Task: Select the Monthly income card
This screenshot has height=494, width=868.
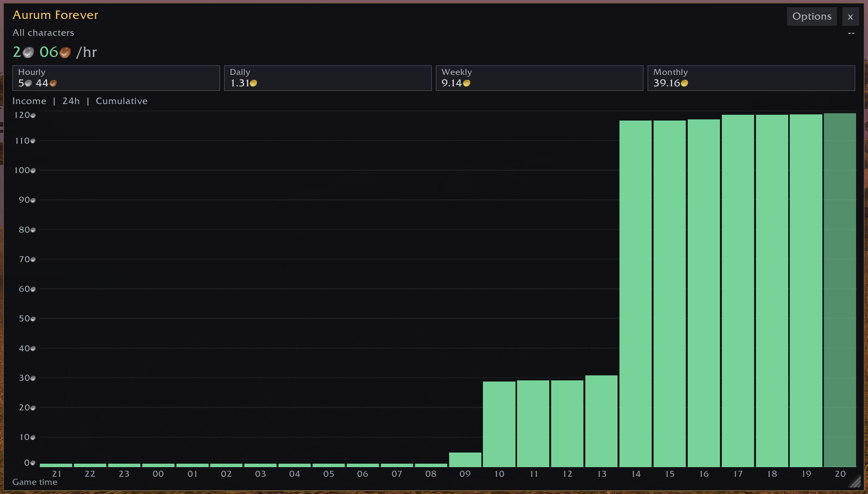Action: click(x=751, y=78)
